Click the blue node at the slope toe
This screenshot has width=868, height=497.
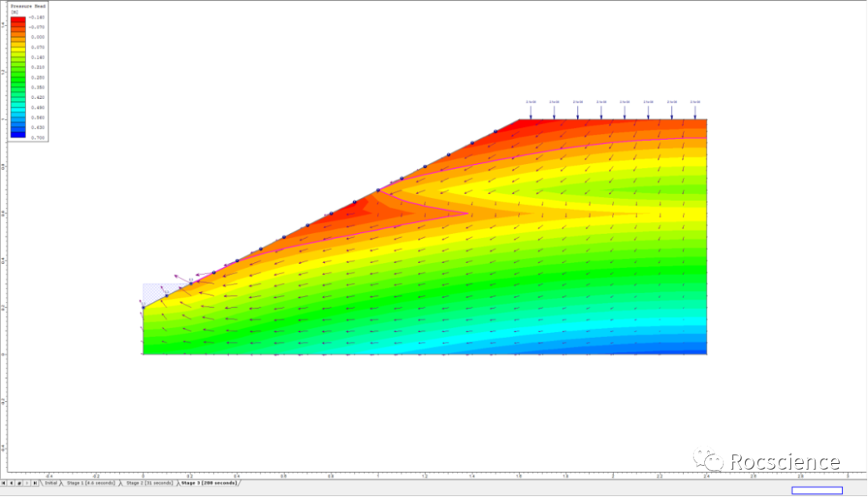point(143,306)
